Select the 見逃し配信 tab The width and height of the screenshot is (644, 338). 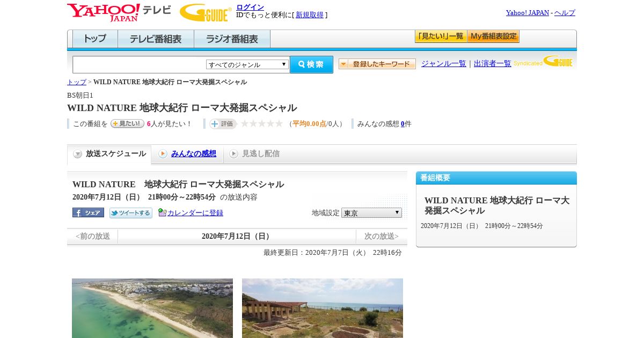pos(261,154)
